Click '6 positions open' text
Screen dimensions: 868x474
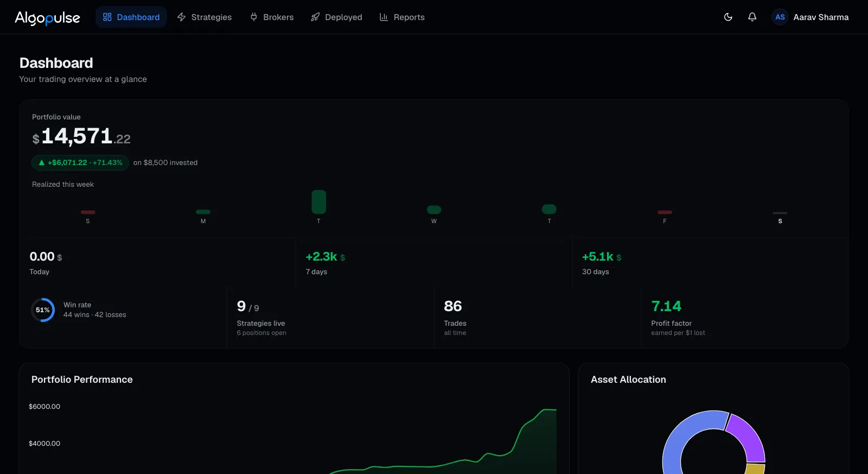pos(261,333)
